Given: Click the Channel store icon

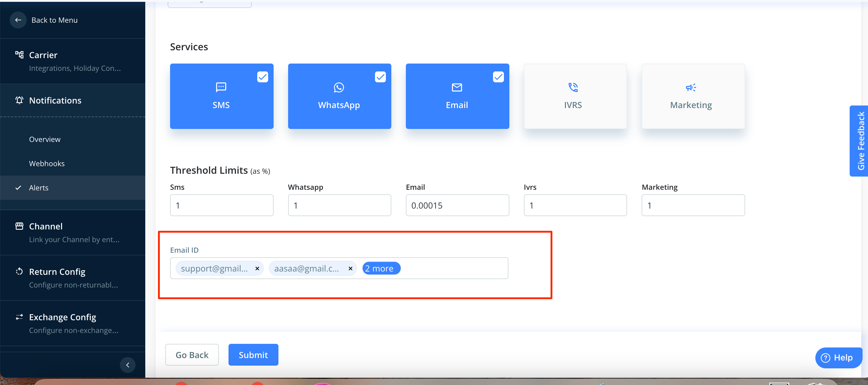Looking at the screenshot, I should (x=19, y=226).
